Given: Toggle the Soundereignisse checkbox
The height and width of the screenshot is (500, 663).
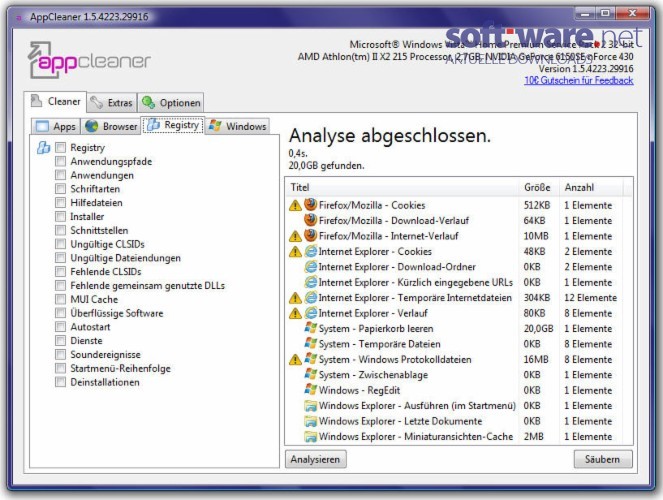Looking at the screenshot, I should point(61,355).
